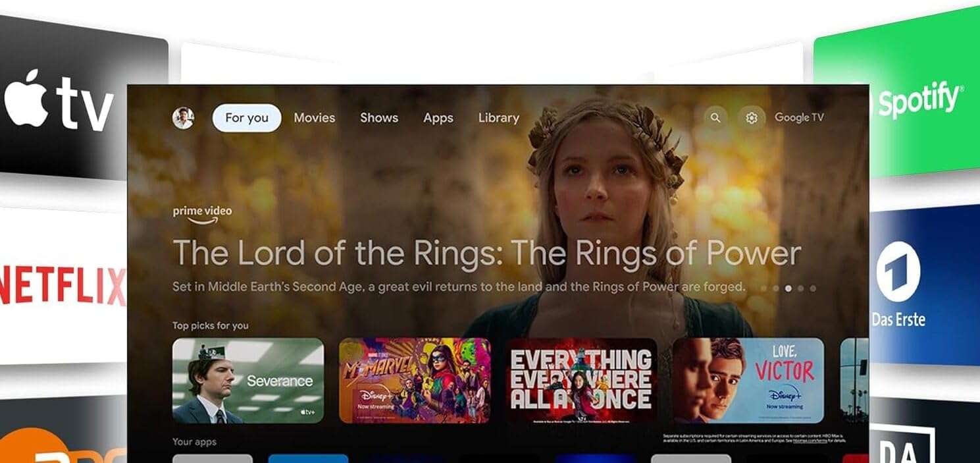Select the For you tab
The width and height of the screenshot is (980, 463).
[247, 118]
